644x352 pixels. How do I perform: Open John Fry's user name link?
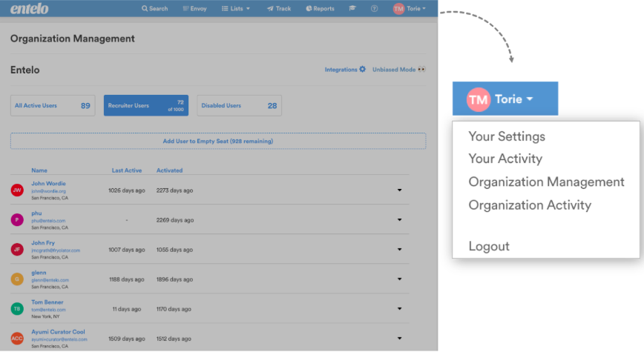[43, 243]
